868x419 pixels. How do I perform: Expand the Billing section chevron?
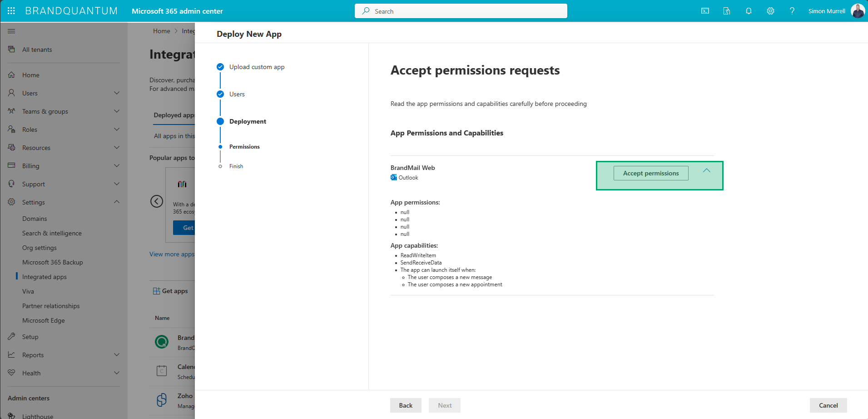pyautogui.click(x=117, y=165)
